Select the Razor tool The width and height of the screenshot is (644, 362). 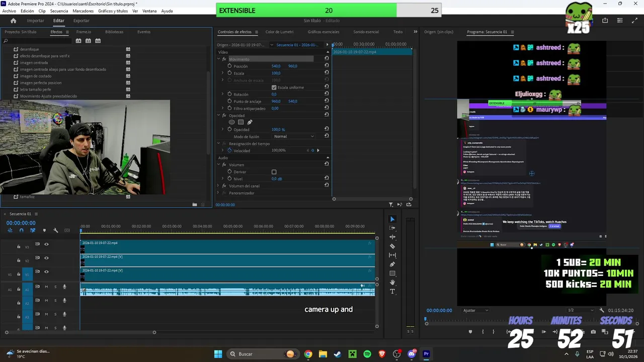click(x=392, y=246)
